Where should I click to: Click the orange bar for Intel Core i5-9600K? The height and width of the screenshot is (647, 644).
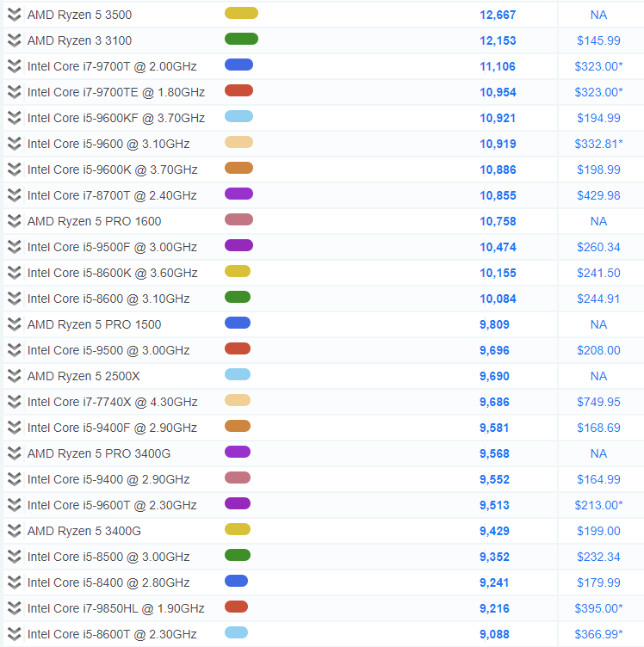[x=238, y=168]
